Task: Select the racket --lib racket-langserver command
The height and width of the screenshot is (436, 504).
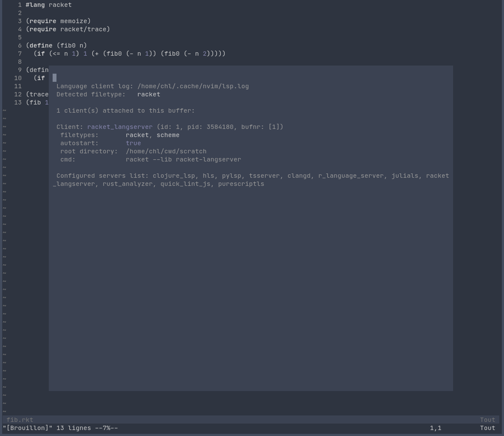Action: click(x=183, y=159)
